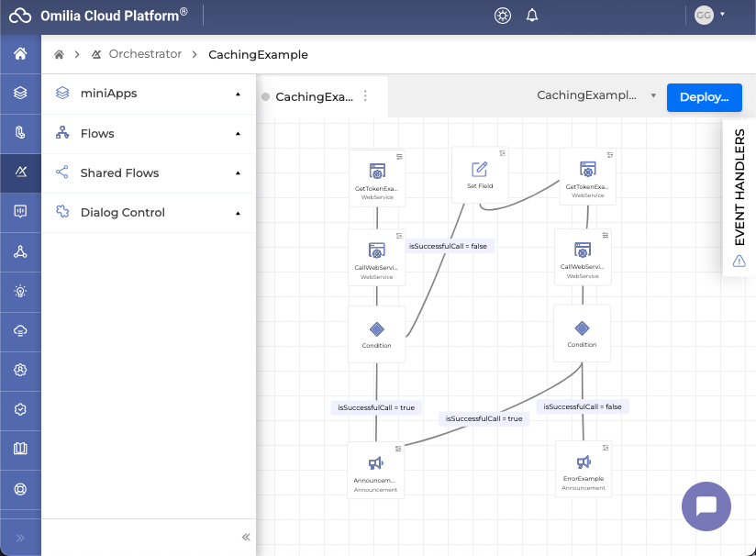756x556 pixels.
Task: Click the notification bell icon
Action: click(532, 16)
